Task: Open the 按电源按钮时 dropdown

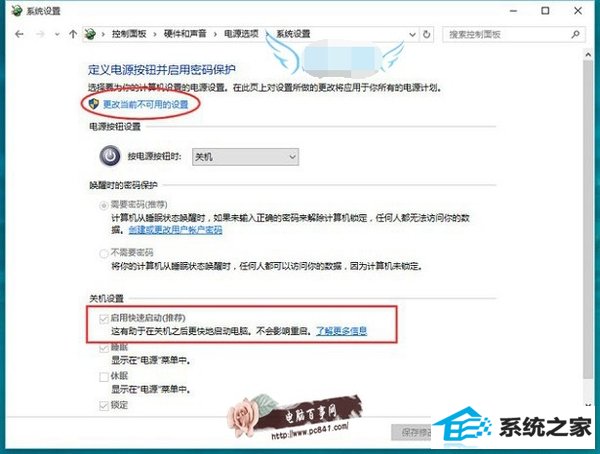Action: [245, 157]
